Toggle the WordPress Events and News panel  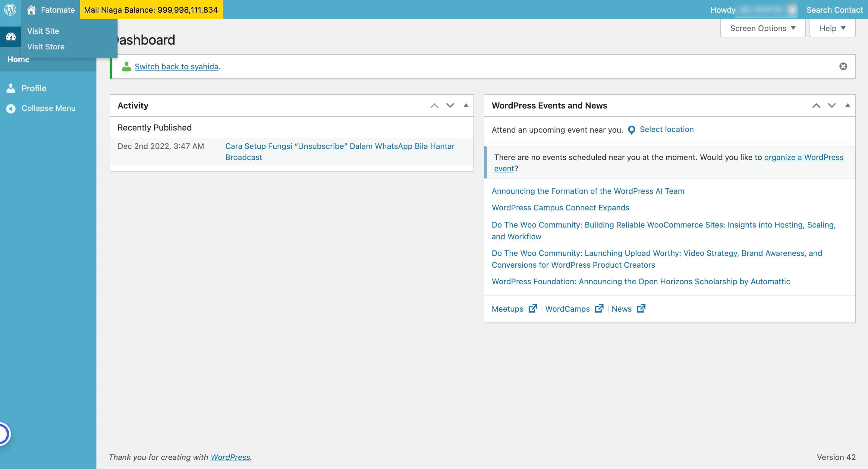coord(848,105)
